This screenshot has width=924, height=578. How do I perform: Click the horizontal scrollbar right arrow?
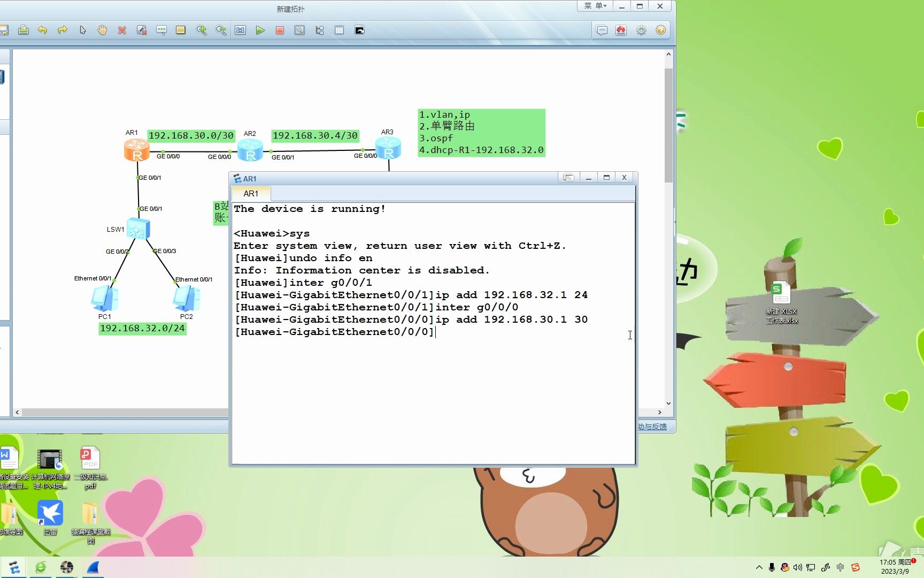tap(659, 412)
